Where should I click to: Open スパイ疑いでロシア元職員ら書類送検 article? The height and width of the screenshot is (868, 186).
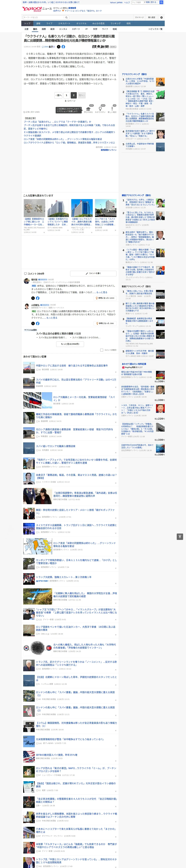(x=56, y=446)
